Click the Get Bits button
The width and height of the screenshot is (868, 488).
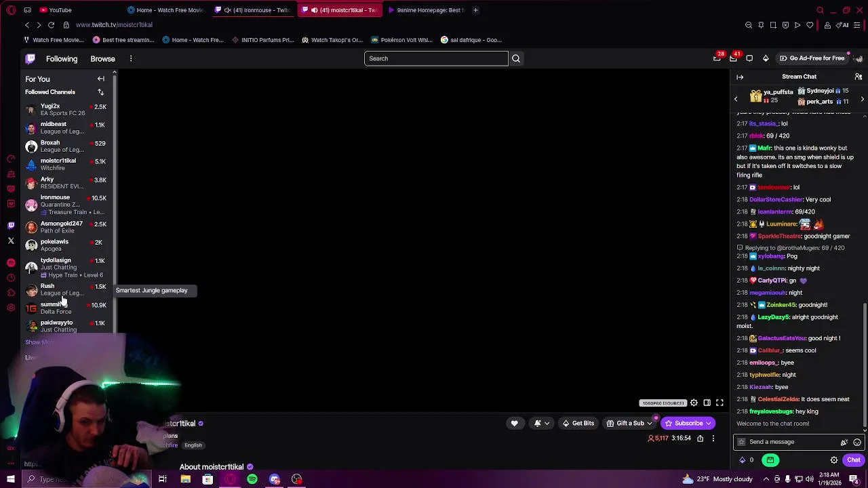coord(578,424)
